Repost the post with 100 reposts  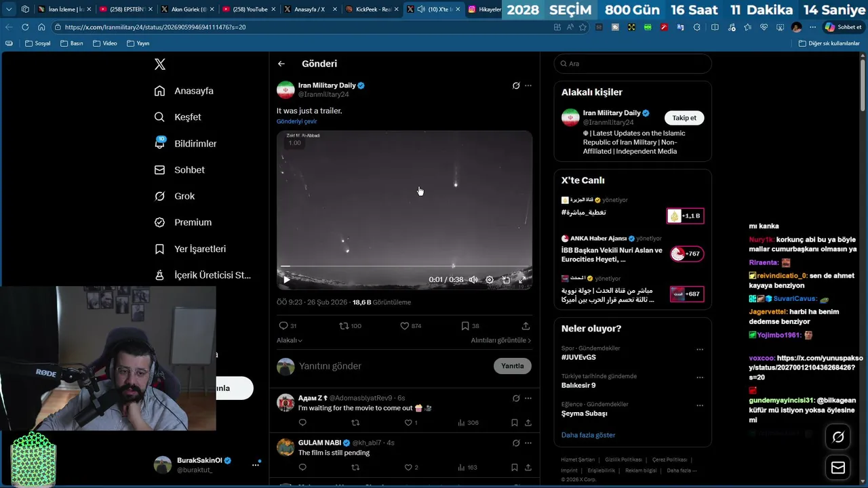coord(350,326)
